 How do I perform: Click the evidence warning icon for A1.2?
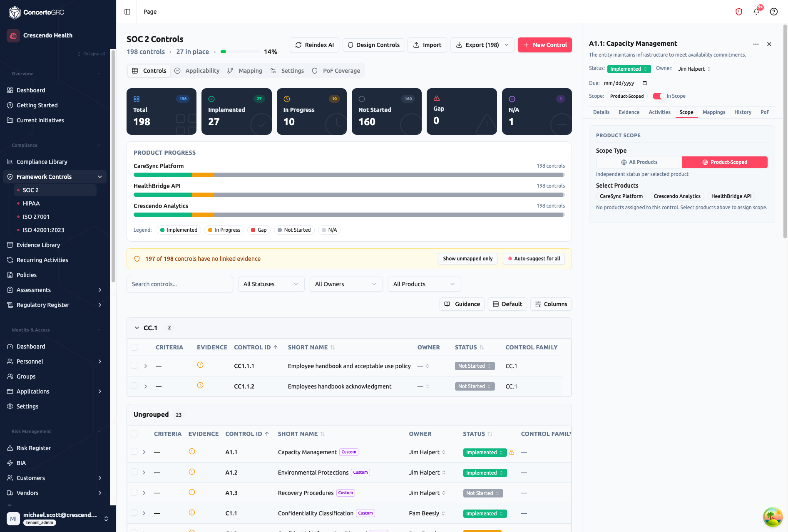point(192,472)
